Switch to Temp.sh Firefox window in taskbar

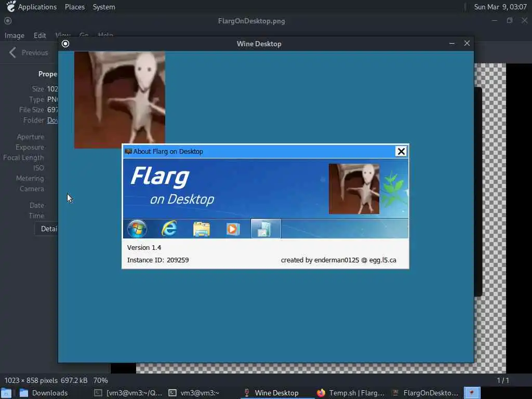tap(351, 393)
